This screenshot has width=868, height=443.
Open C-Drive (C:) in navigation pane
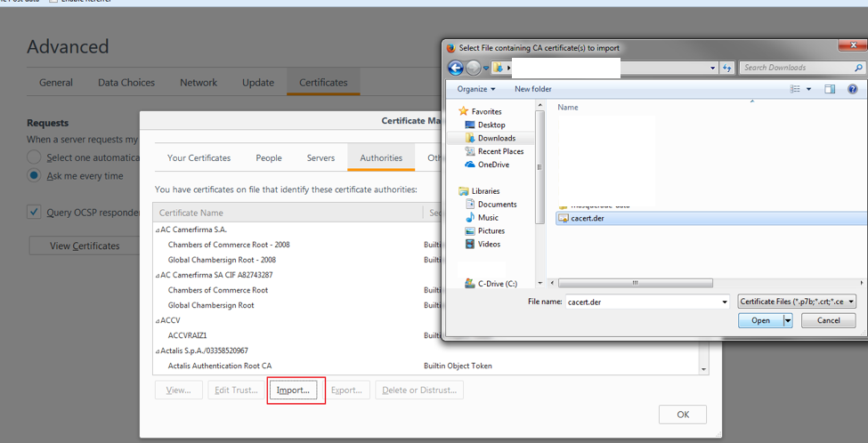point(491,284)
